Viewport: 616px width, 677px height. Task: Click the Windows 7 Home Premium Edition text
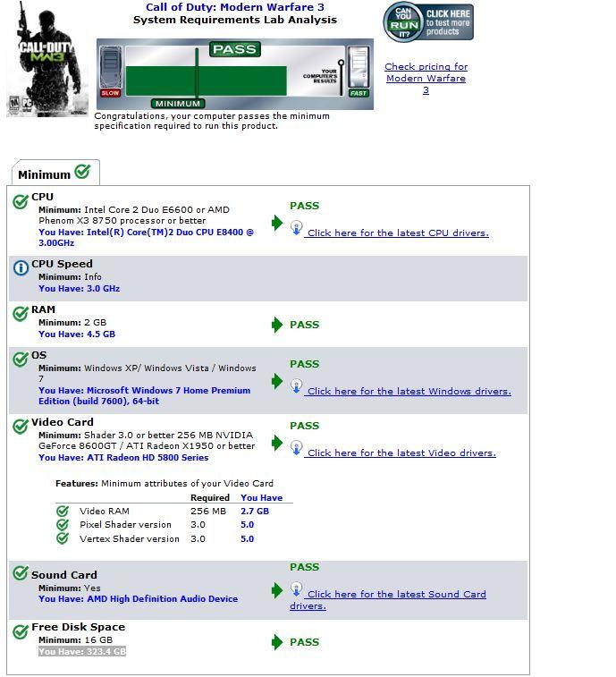pyautogui.click(x=144, y=396)
